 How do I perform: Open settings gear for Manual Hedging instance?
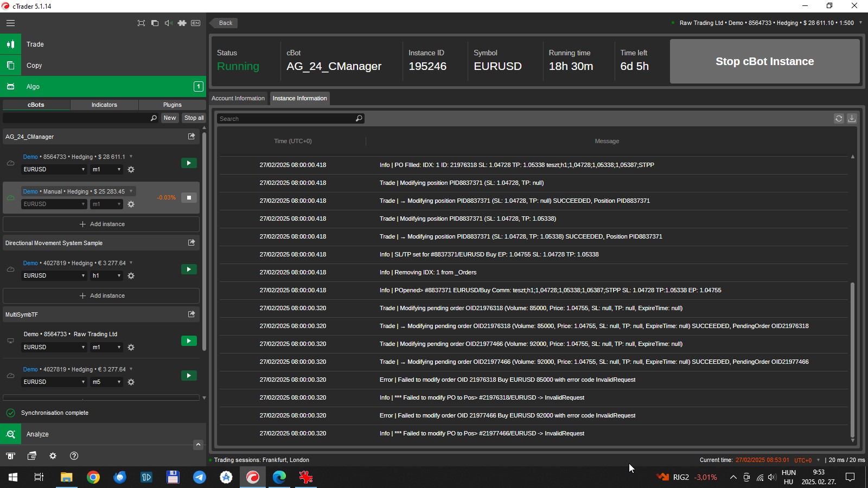pyautogui.click(x=131, y=204)
